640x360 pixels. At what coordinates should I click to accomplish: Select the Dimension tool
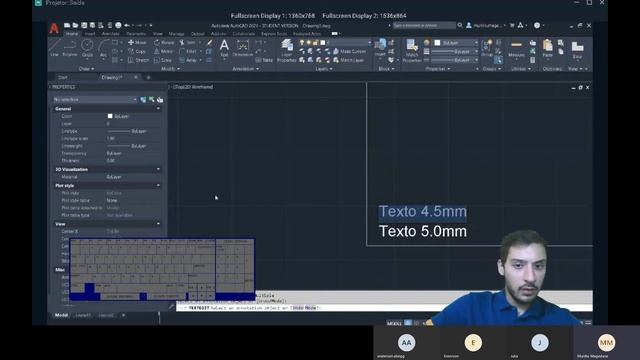click(242, 48)
